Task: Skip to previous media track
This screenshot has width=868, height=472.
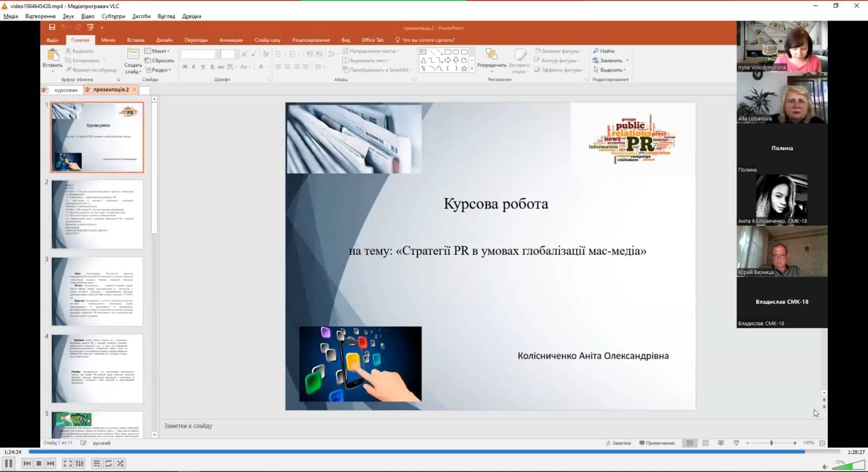Action: click(27, 463)
